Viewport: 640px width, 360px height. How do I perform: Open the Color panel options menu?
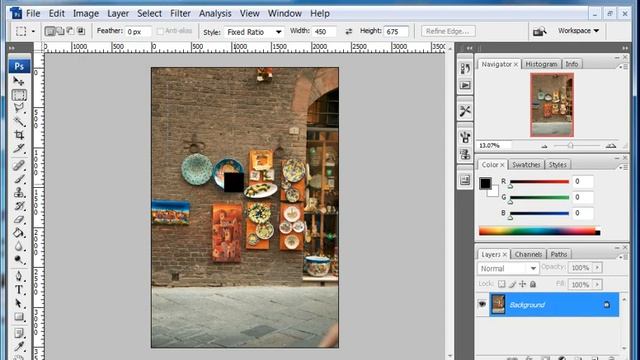[624, 167]
